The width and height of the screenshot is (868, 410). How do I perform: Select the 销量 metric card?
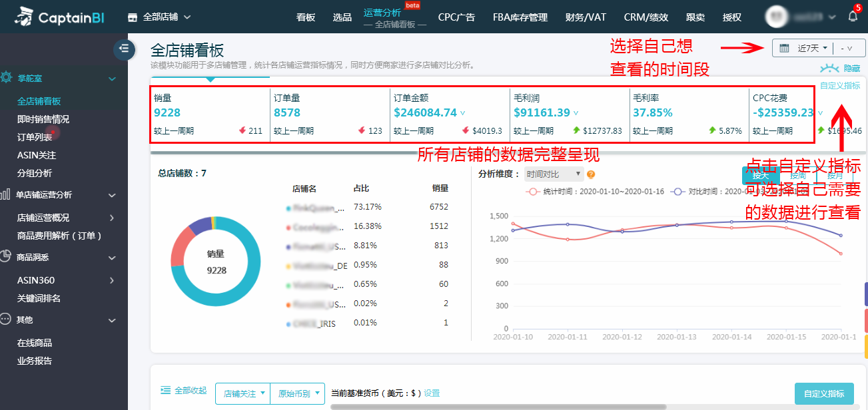coord(211,114)
